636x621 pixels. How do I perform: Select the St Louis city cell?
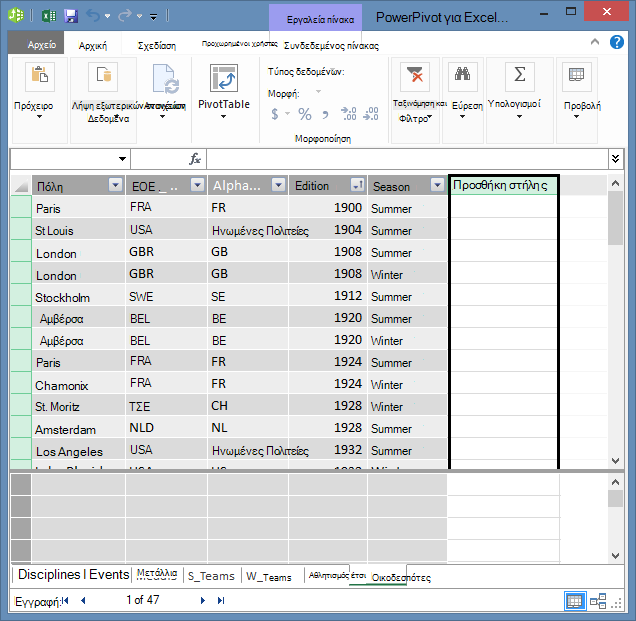[x=79, y=230]
